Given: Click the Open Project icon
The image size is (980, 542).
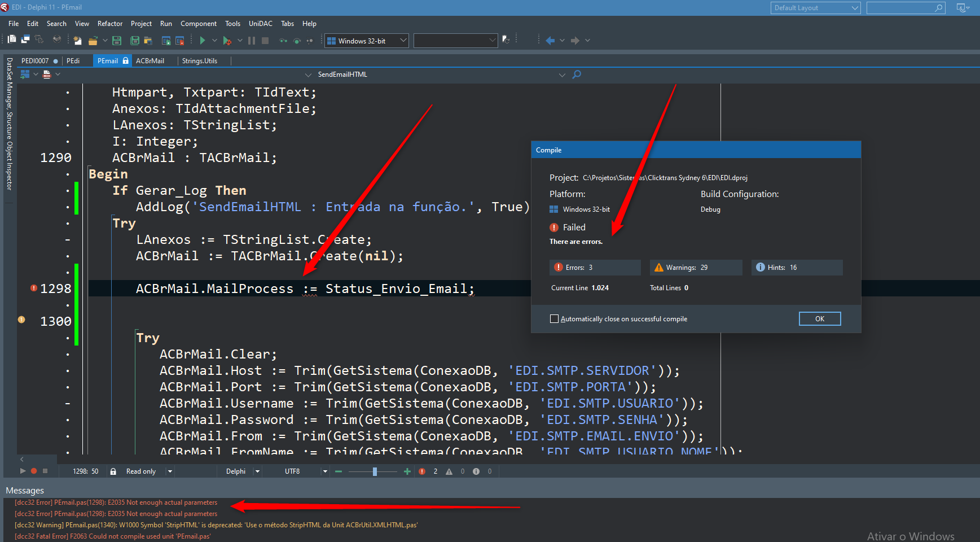Looking at the screenshot, I should click(148, 40).
